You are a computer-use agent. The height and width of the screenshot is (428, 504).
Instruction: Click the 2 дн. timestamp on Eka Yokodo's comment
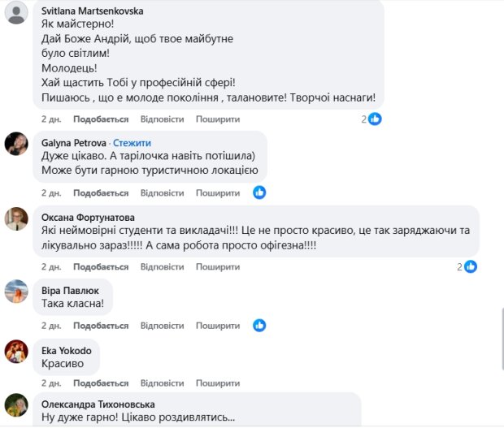(51, 383)
